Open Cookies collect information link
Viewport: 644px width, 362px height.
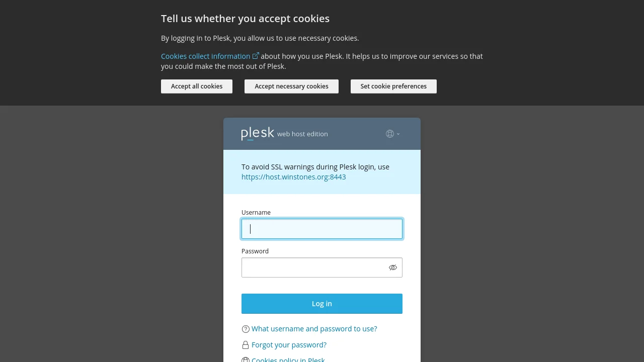(x=205, y=56)
